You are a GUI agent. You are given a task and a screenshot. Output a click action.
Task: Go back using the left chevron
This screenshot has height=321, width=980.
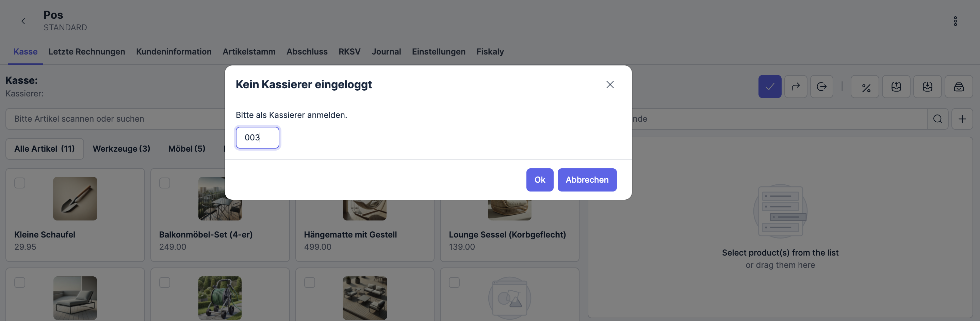click(23, 21)
